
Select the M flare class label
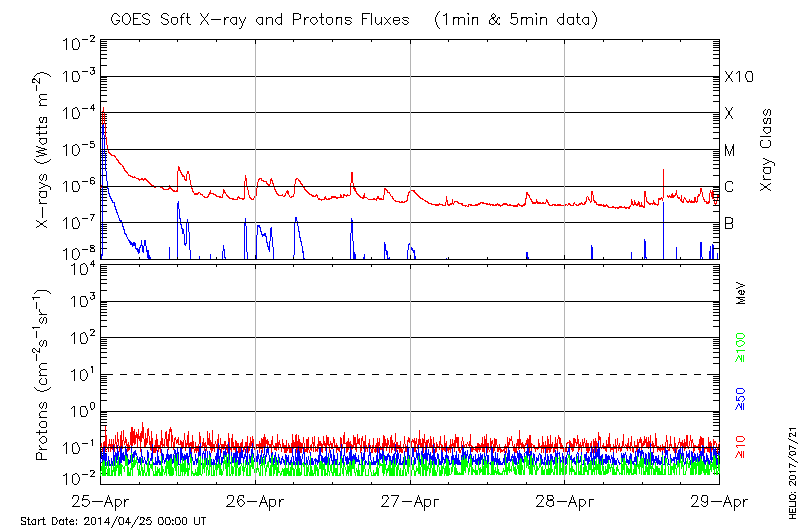(x=730, y=151)
